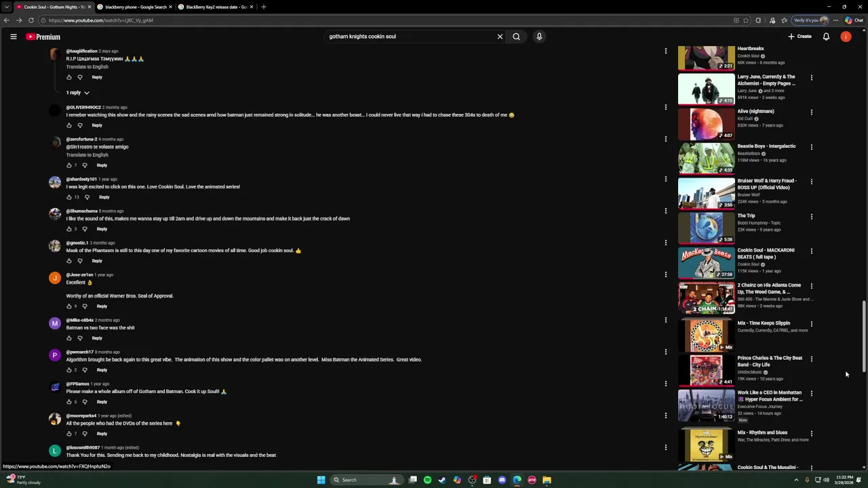Viewport: 868px width, 488px height.
Task: Close the Cookin Soul YouTube tab
Action: (x=89, y=7)
